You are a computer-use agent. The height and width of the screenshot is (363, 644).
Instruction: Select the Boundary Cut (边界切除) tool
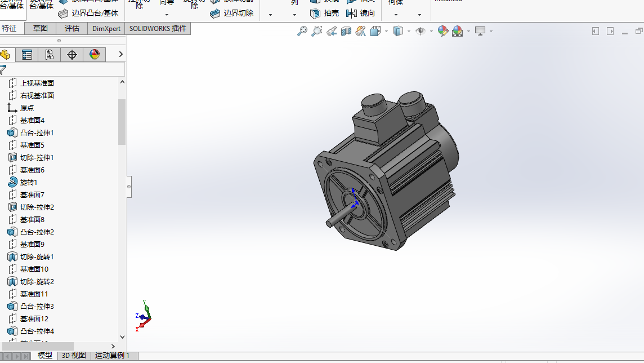click(x=231, y=13)
